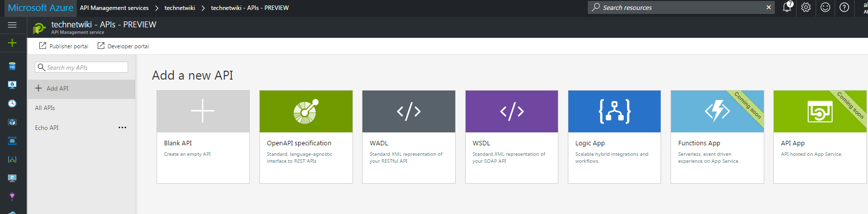
Task: Open the lightbulb icon in the sidebar
Action: [12, 197]
